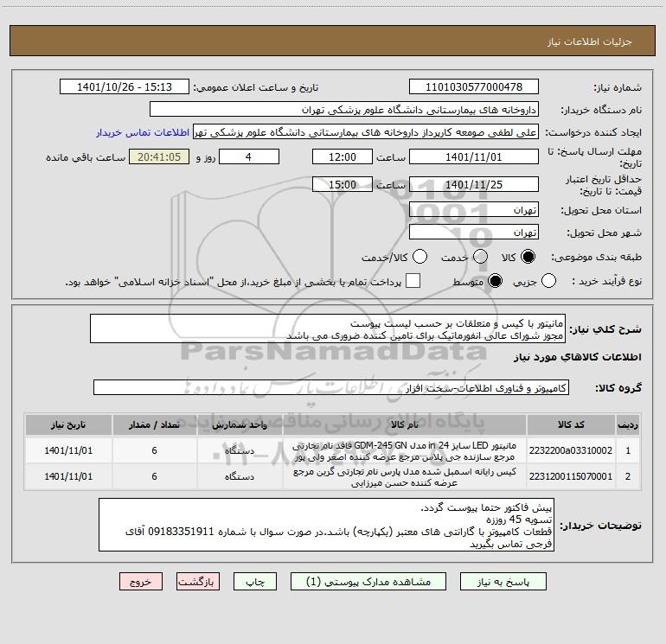Click the ردیف column header
The height and width of the screenshot is (644, 666).
pos(628,425)
